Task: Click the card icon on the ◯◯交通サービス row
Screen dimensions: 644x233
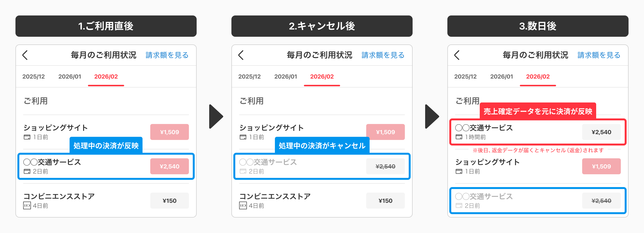Action: click(x=28, y=171)
